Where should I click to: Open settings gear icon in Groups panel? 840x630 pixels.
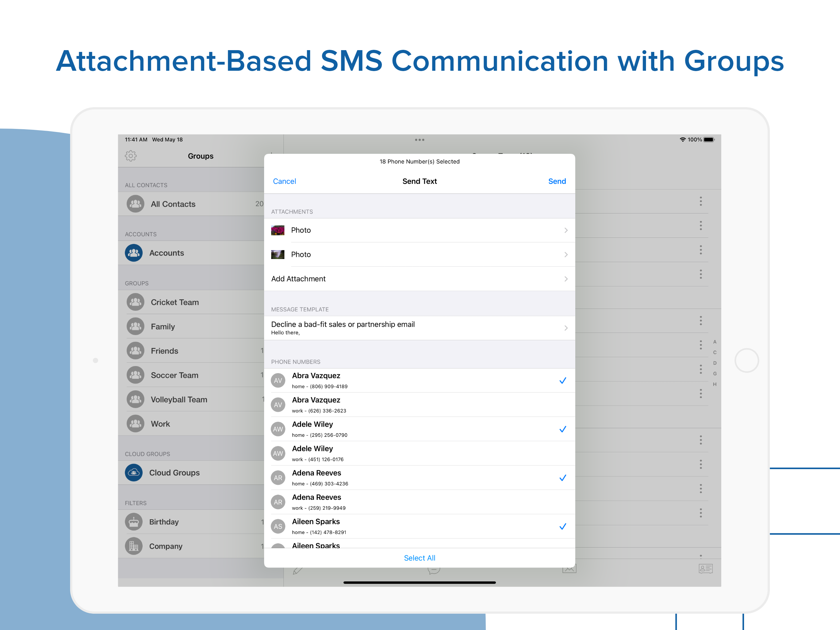[x=131, y=156]
